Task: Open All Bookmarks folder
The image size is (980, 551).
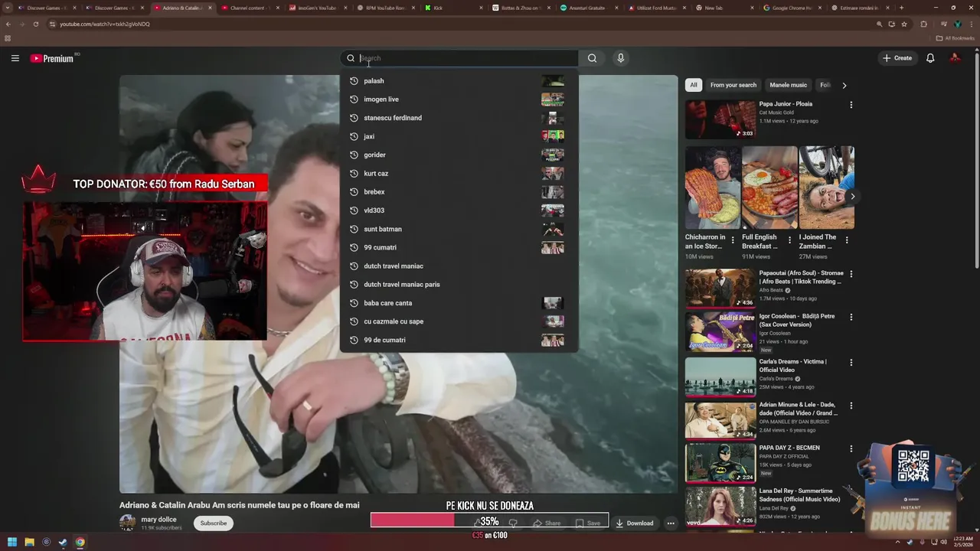Action: [x=955, y=38]
